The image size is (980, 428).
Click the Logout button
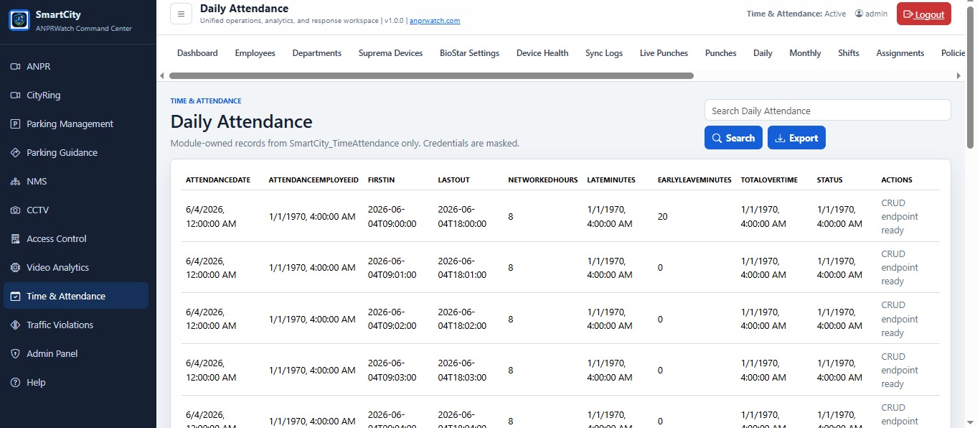(x=923, y=14)
